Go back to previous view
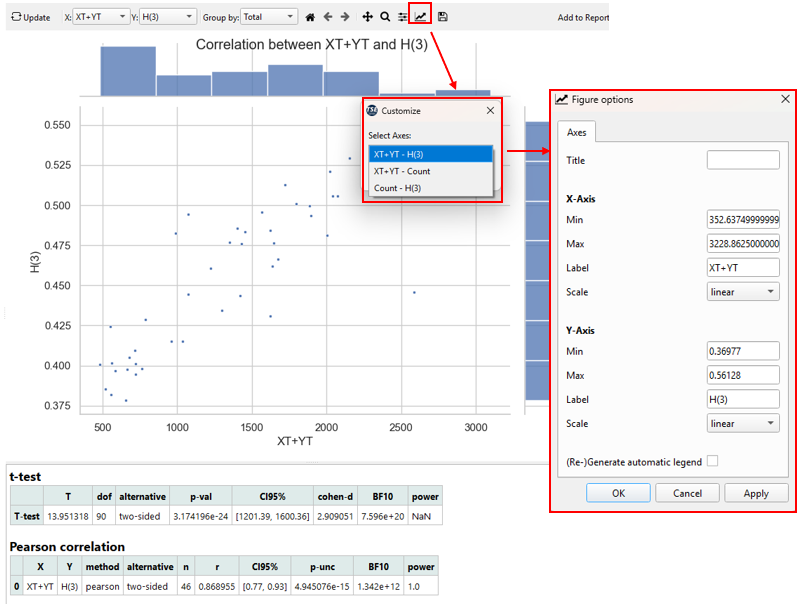The height and width of the screenshot is (604, 811). click(x=328, y=17)
